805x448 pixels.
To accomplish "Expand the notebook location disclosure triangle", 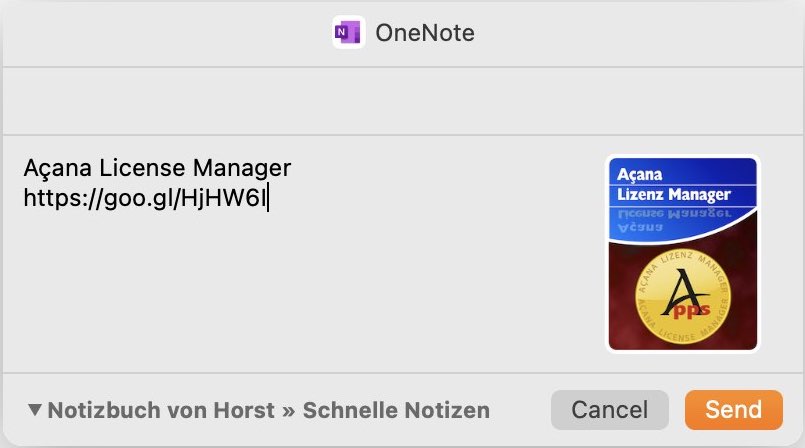I will [x=34, y=410].
